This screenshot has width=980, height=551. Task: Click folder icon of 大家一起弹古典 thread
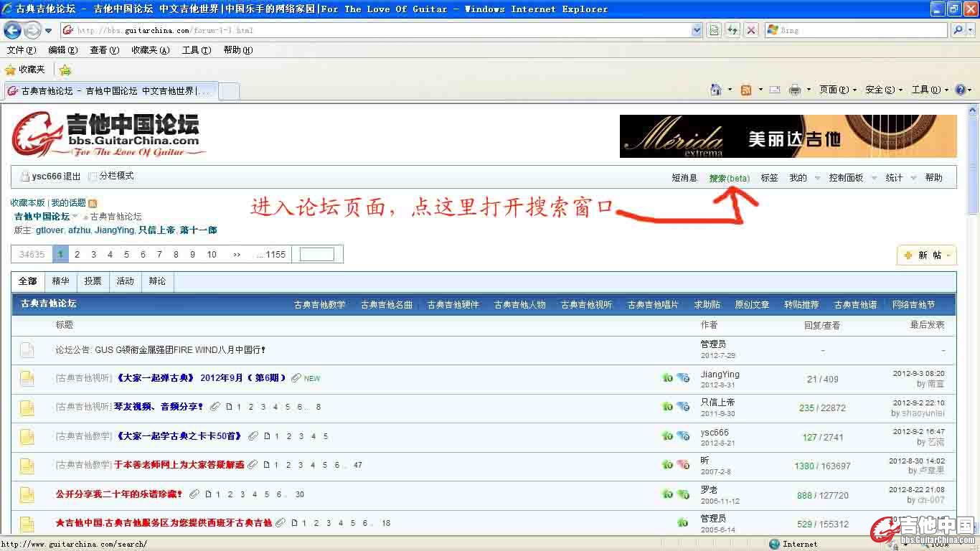[x=27, y=379]
